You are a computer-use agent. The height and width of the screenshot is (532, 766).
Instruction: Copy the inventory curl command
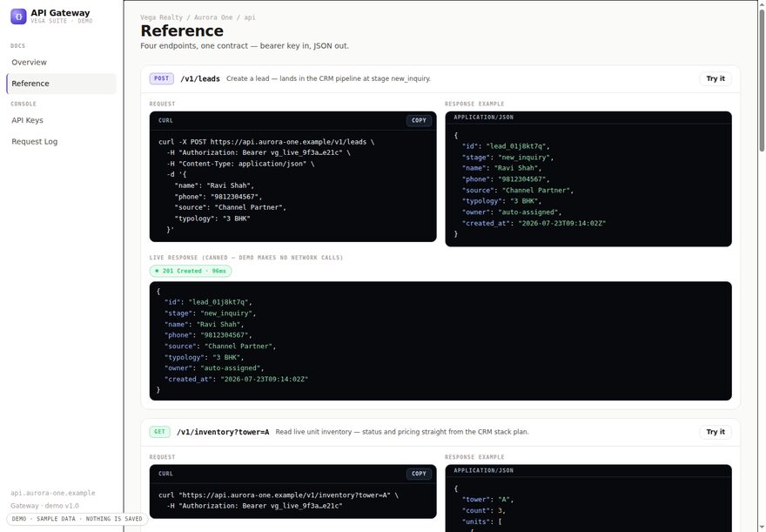[x=419, y=474]
